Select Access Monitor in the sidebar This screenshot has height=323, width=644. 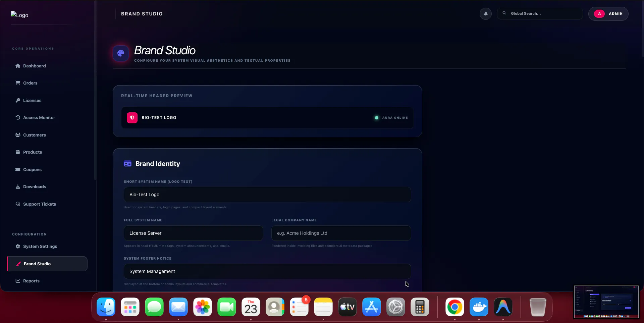47,117
